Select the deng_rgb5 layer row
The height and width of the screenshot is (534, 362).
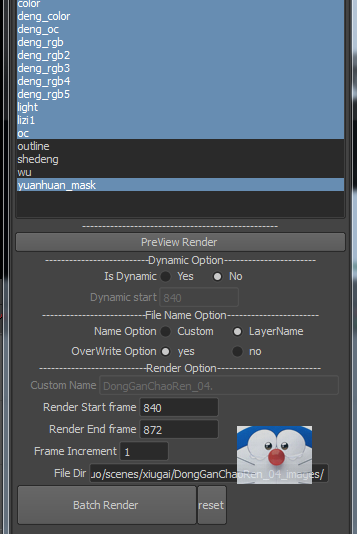[180, 94]
